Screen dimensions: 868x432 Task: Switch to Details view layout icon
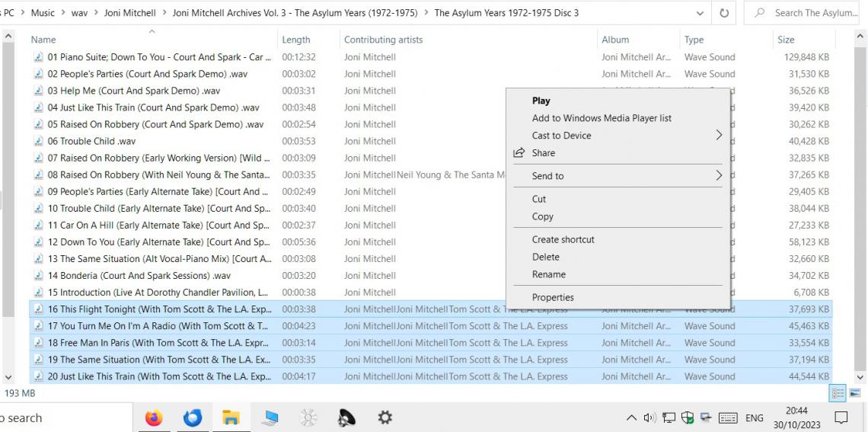838,393
